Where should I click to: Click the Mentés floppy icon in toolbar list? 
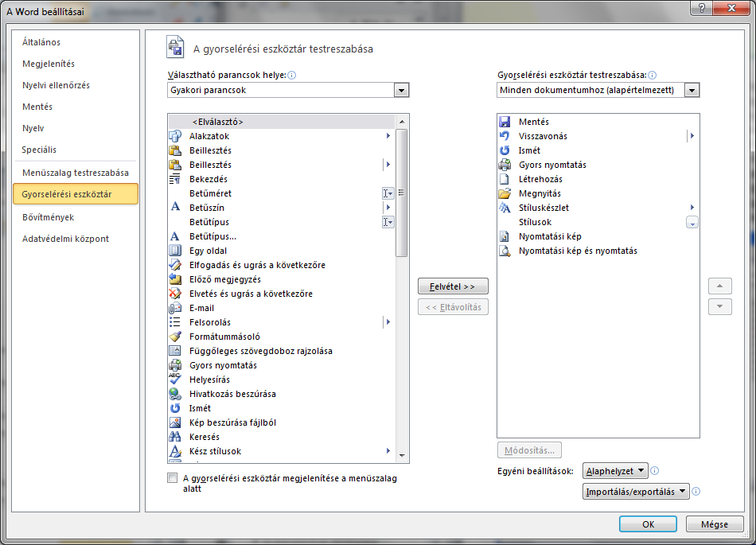click(505, 122)
